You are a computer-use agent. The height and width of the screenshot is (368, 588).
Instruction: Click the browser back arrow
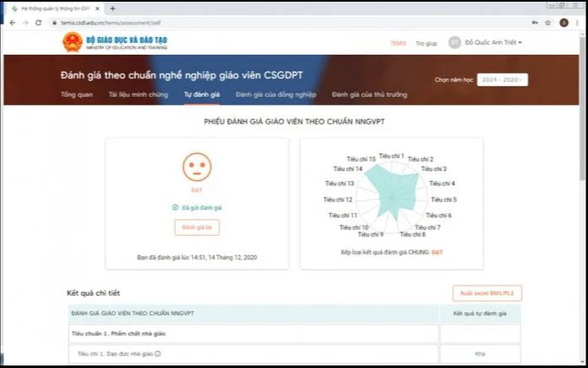(x=13, y=23)
